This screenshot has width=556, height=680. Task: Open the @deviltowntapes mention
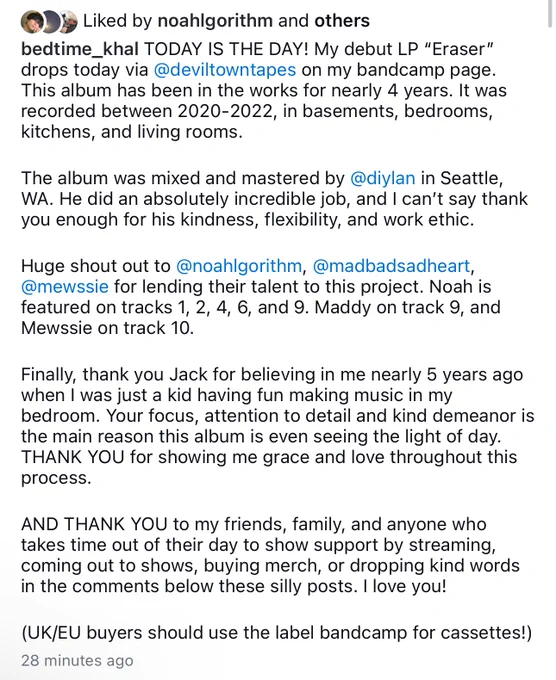point(225,70)
